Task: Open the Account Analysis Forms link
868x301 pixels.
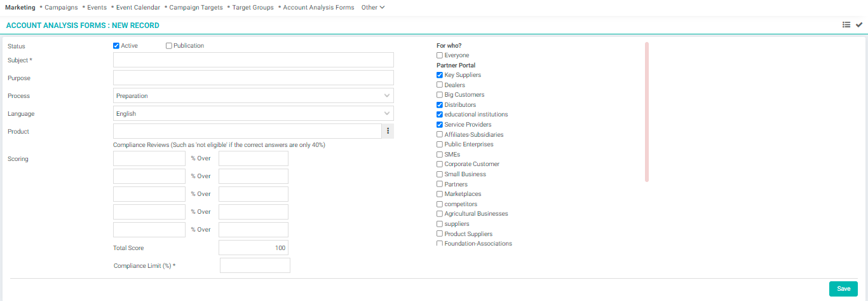Action: point(318,8)
